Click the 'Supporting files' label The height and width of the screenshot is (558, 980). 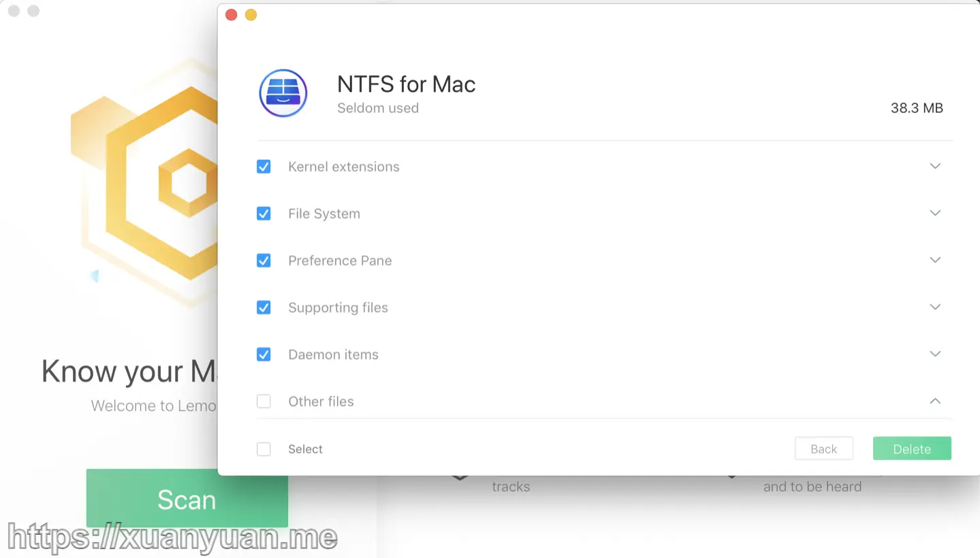pos(338,308)
